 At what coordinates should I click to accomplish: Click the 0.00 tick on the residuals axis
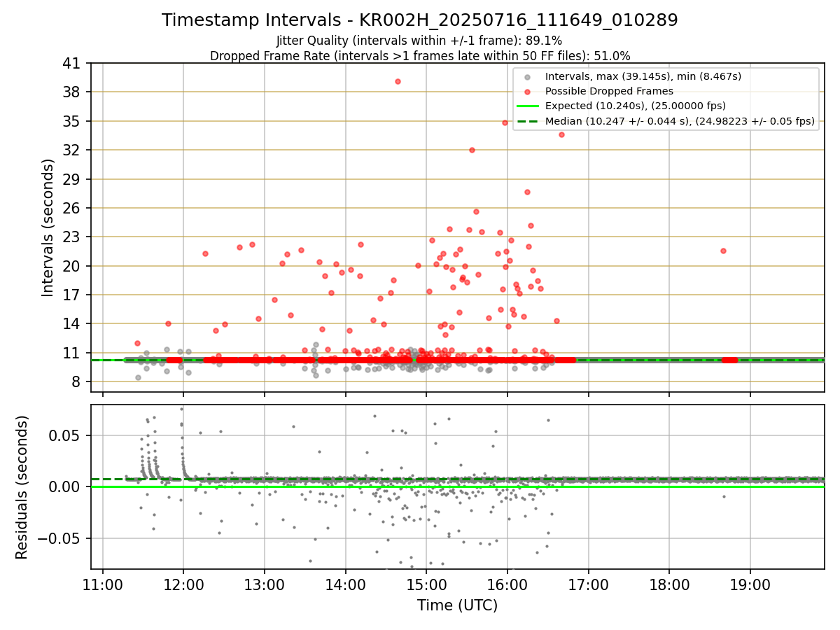pos(64,487)
